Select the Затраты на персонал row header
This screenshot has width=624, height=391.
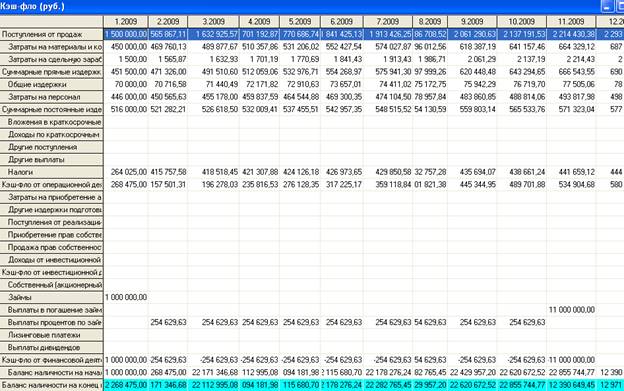coord(52,97)
